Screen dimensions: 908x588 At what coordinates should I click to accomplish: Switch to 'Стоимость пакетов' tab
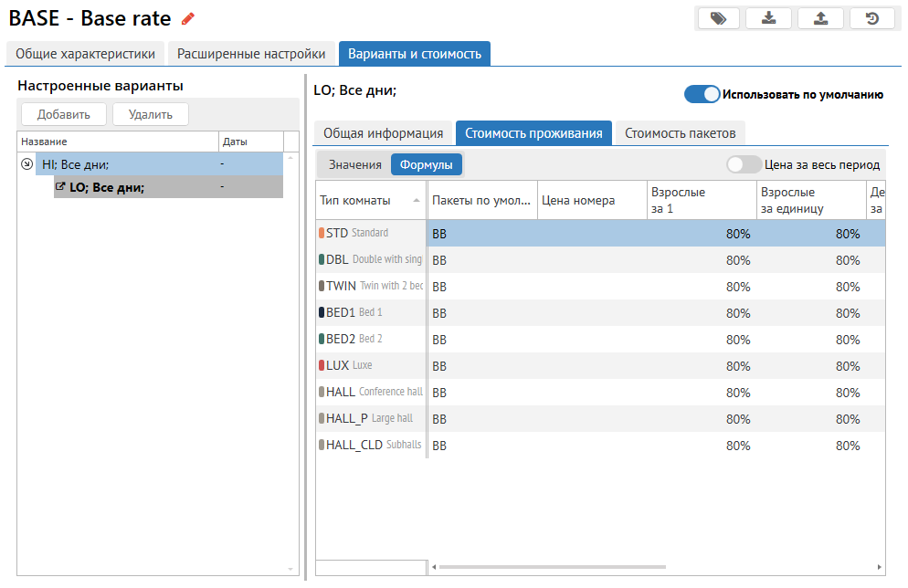pyautogui.click(x=680, y=133)
